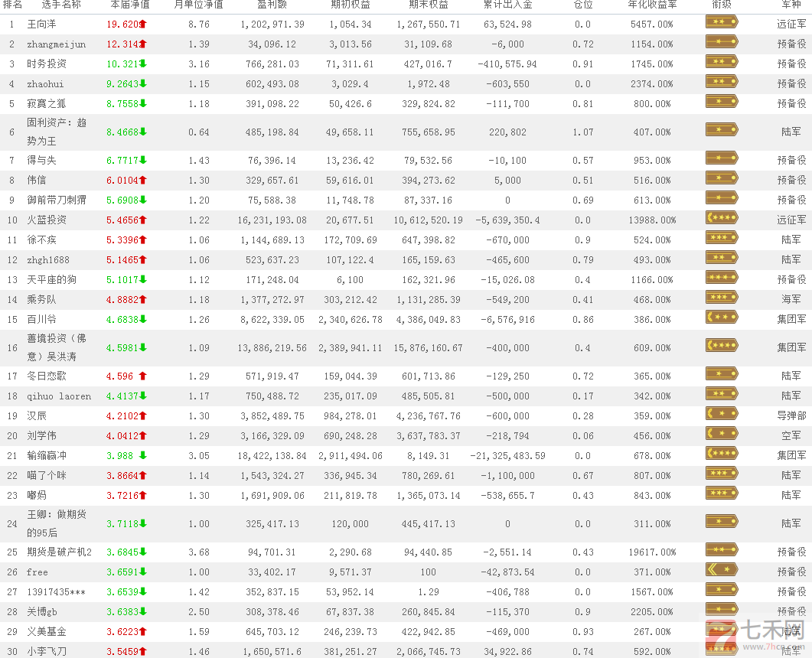Click the rank badge icon for zhangmeijun
The width and height of the screenshot is (812, 658).
click(722, 42)
